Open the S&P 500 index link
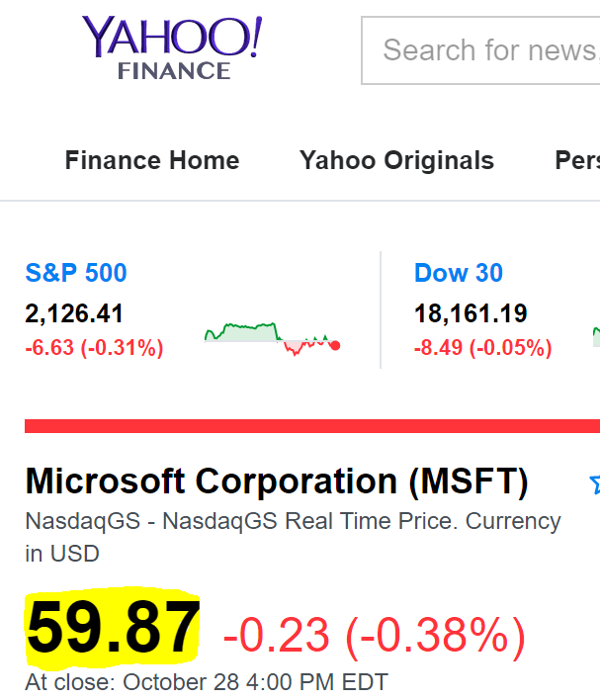Viewport: 600px width, 700px height. pyautogui.click(x=76, y=273)
